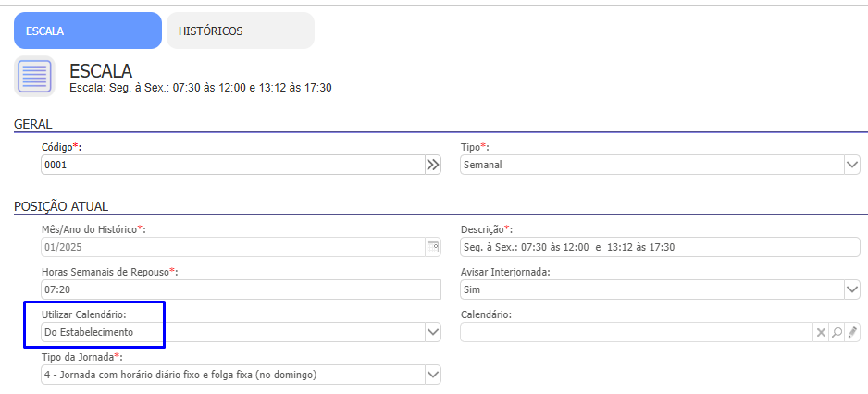Click the Horas Semanais de Repouso field
The width and height of the screenshot is (868, 394).
(x=241, y=289)
